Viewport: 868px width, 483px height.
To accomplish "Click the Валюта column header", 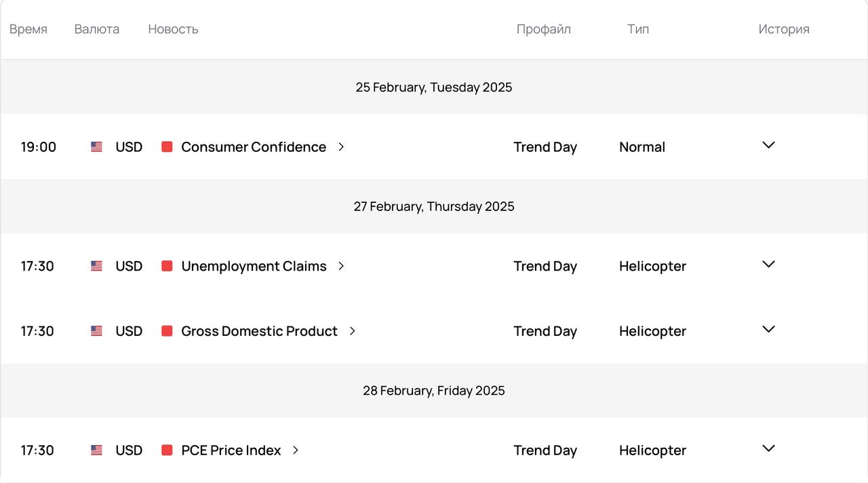I will pyautogui.click(x=97, y=29).
